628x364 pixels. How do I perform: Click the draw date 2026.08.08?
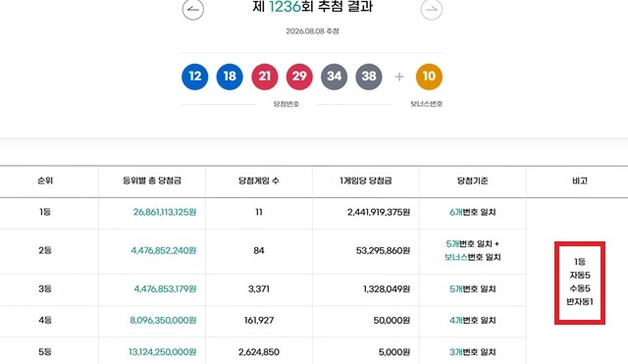pos(312,31)
